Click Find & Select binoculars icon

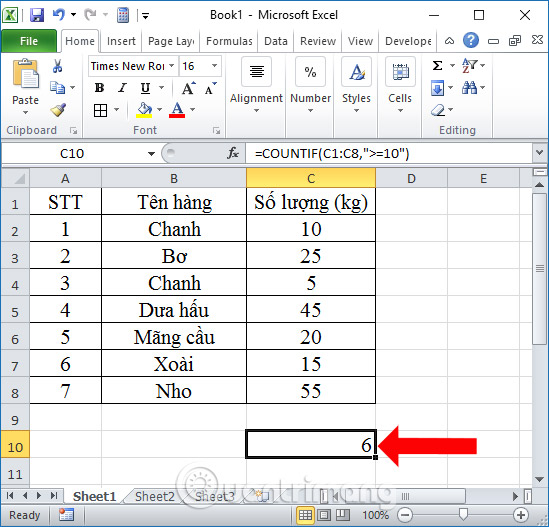(x=469, y=88)
